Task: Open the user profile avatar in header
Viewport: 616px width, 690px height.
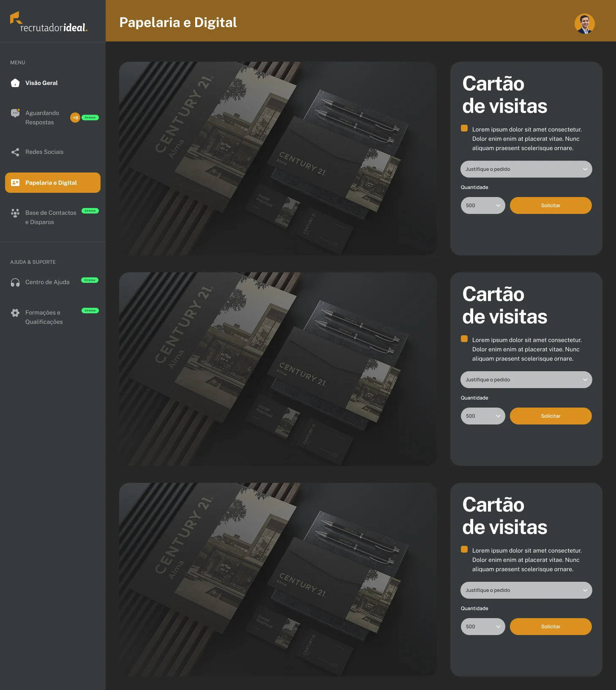Action: click(x=585, y=24)
